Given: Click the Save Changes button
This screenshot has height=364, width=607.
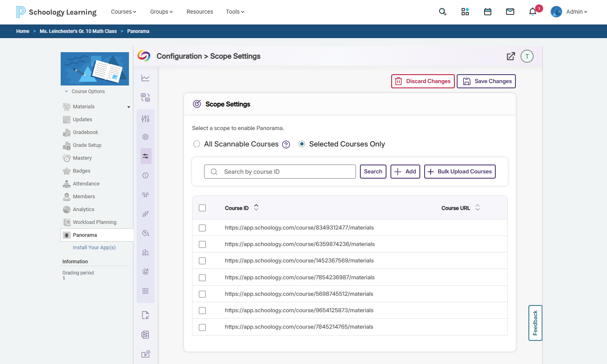Looking at the screenshot, I should coord(486,81).
